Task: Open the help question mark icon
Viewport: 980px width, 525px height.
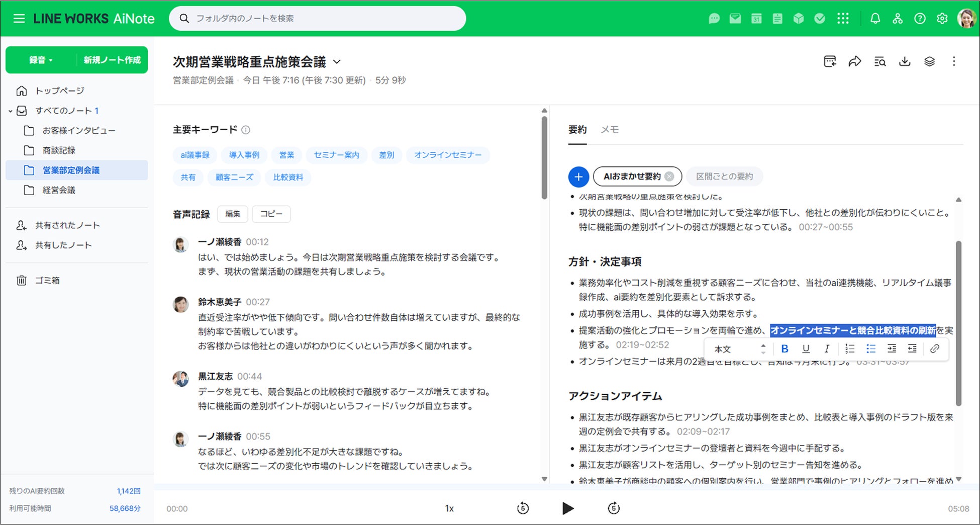Action: point(920,19)
